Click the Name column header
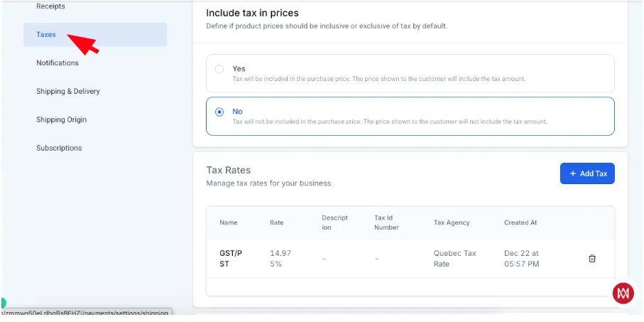The width and height of the screenshot is (644, 322). (229, 222)
